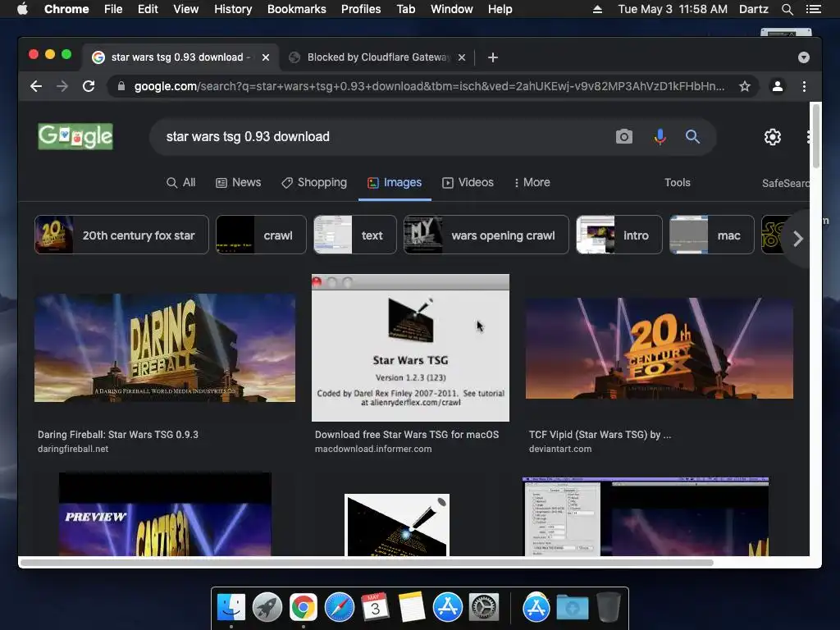Screen dimensions: 840x630
Task: Switch to the News results tab
Action: click(239, 183)
